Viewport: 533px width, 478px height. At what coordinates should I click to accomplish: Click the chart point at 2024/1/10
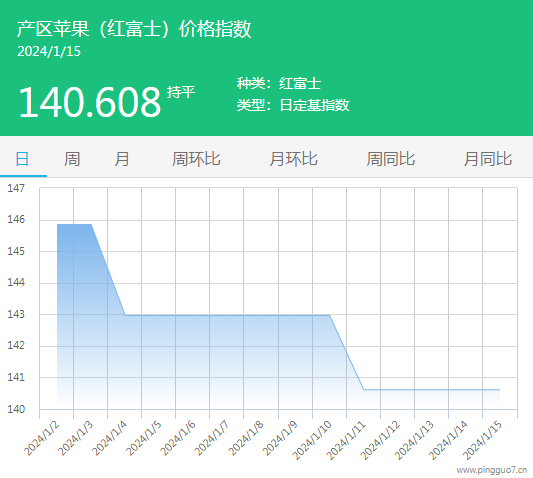point(329,315)
